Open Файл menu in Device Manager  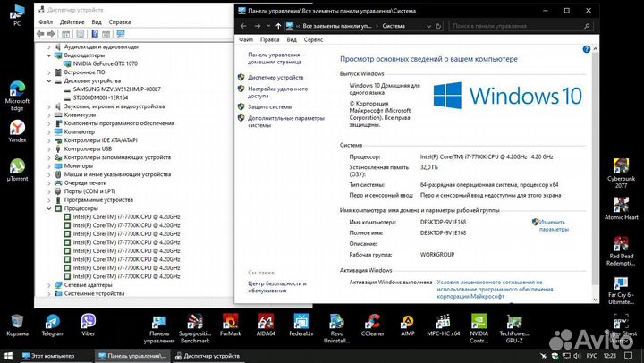[x=46, y=21]
